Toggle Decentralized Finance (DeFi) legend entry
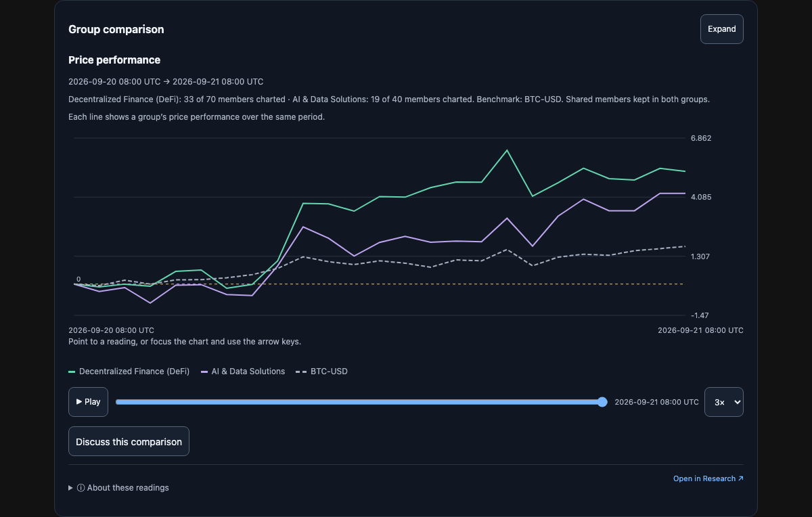 coord(129,372)
